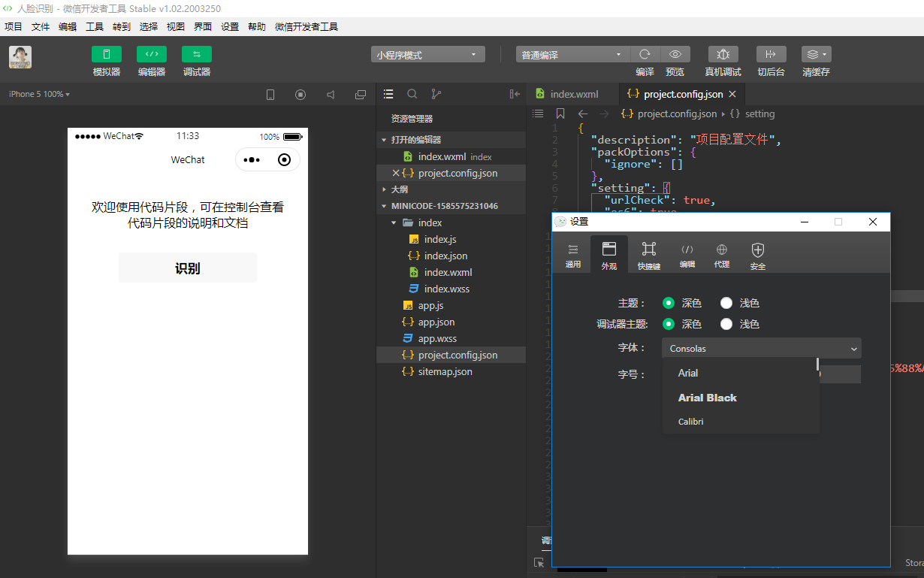Select app.wxss in file tree
This screenshot has height=578, width=924.
437,338
